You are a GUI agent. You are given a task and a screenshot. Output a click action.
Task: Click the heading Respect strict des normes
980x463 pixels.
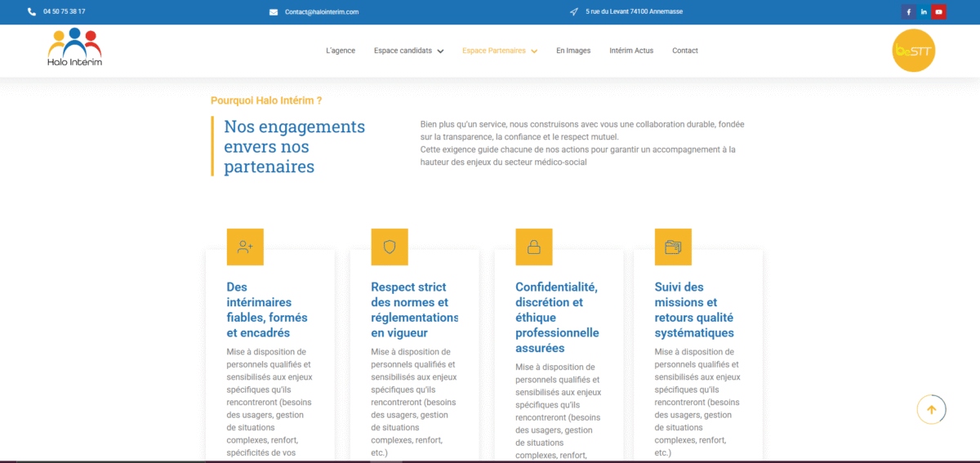point(415,310)
